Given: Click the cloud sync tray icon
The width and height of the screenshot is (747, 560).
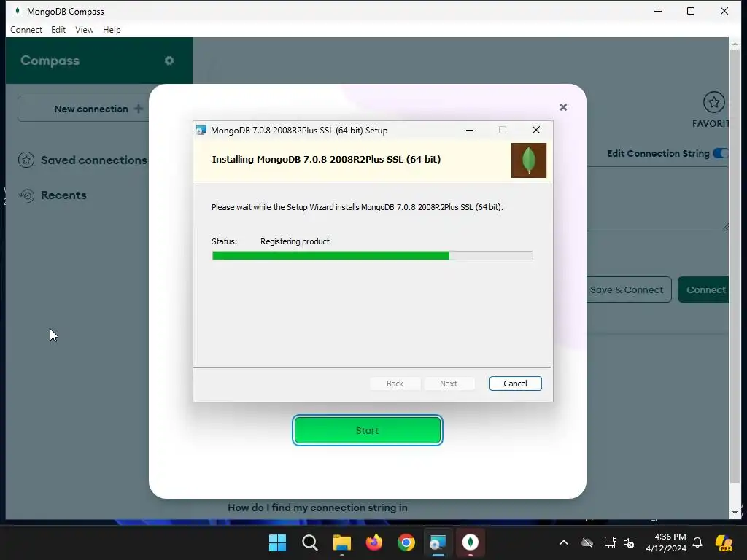Looking at the screenshot, I should 587,542.
